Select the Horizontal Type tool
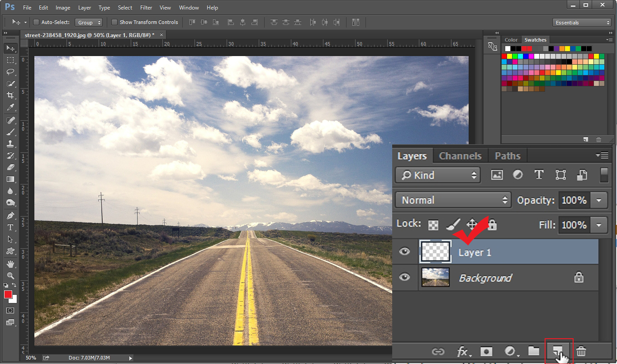The height and width of the screenshot is (364, 617). click(10, 227)
